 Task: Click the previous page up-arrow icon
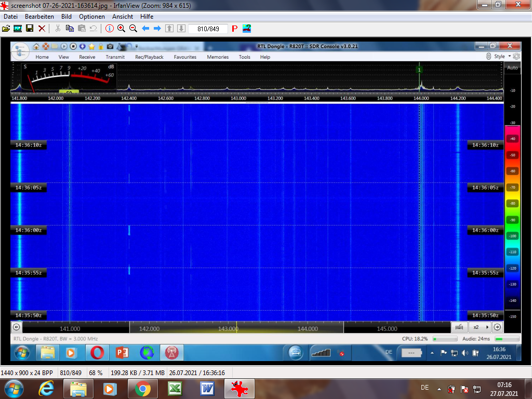click(x=169, y=29)
